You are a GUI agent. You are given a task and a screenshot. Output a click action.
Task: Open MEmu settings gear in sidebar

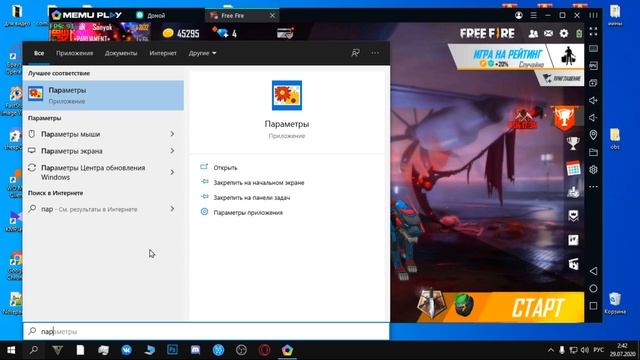pos(593,169)
